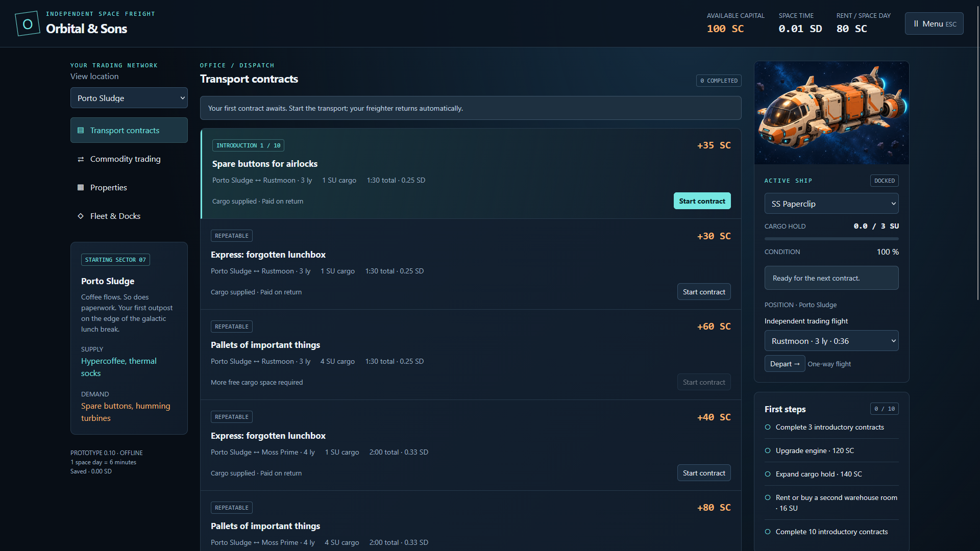This screenshot has width=980, height=551.
Task: Click the circle beside Rent or buy second warehouse
Action: pyautogui.click(x=768, y=498)
